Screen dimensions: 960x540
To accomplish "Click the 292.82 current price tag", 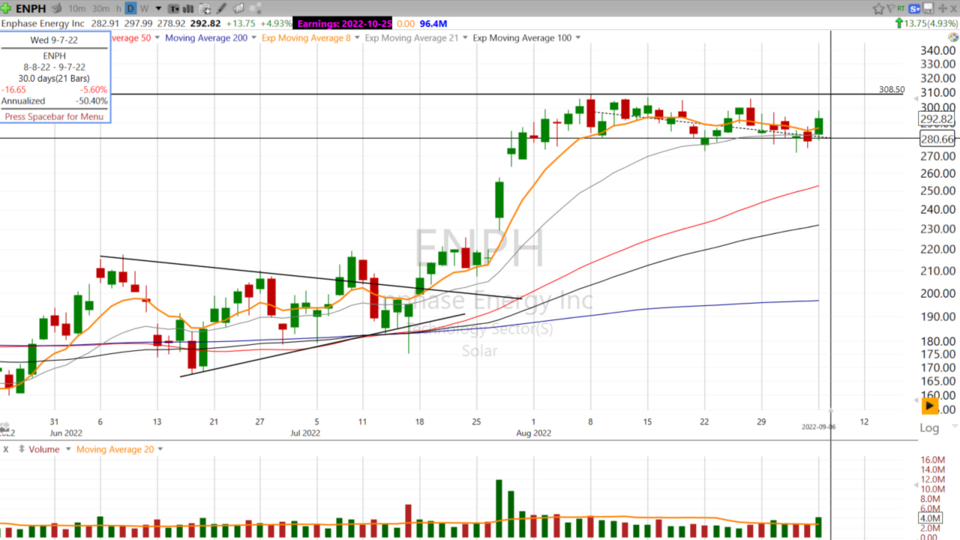I will point(937,119).
